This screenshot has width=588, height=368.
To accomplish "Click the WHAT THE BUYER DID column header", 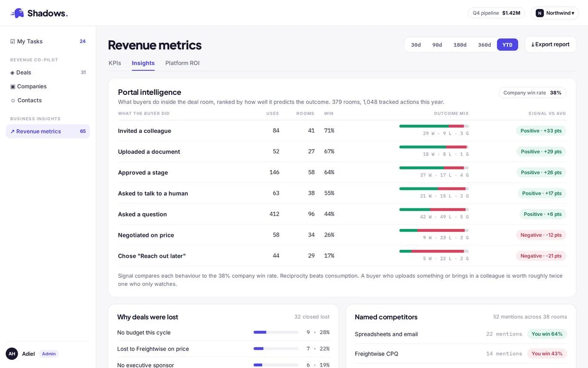I will [x=144, y=113].
